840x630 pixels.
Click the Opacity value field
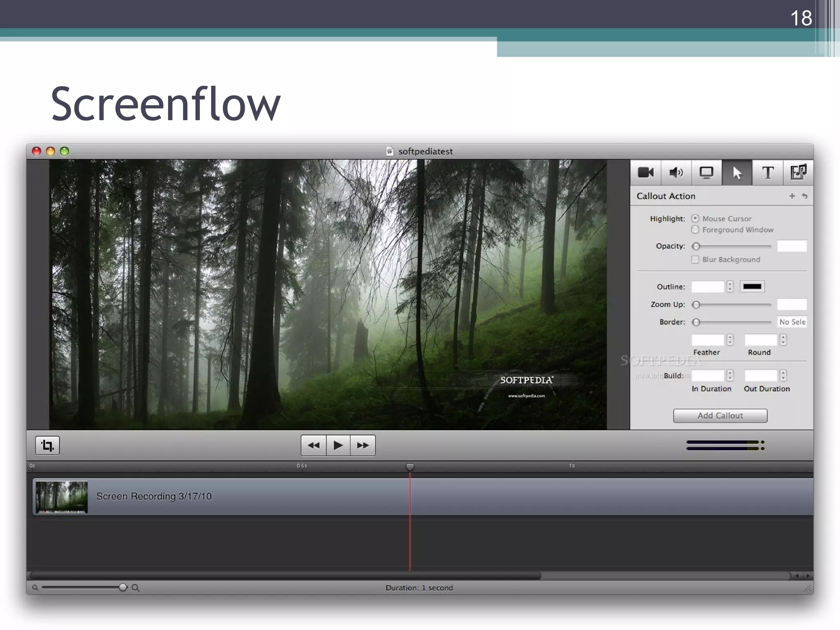click(x=792, y=246)
